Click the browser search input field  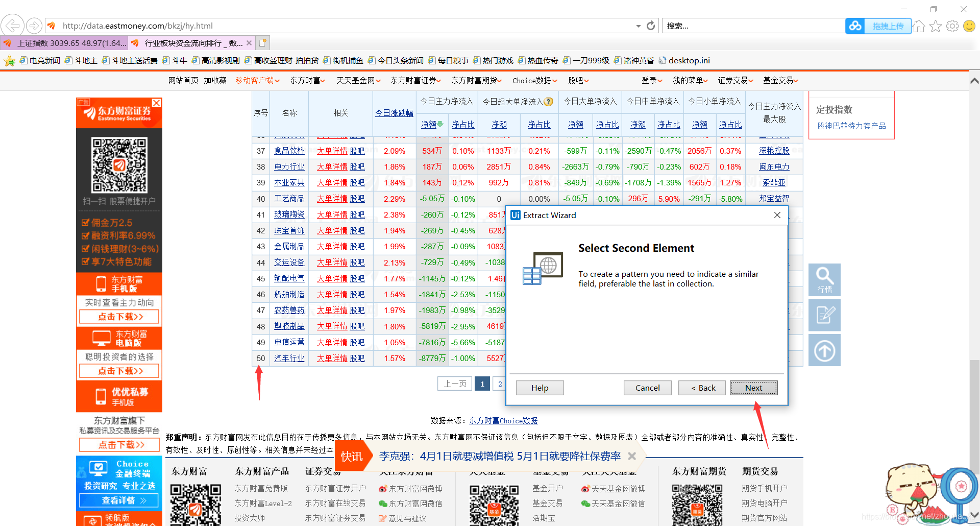tap(753, 26)
